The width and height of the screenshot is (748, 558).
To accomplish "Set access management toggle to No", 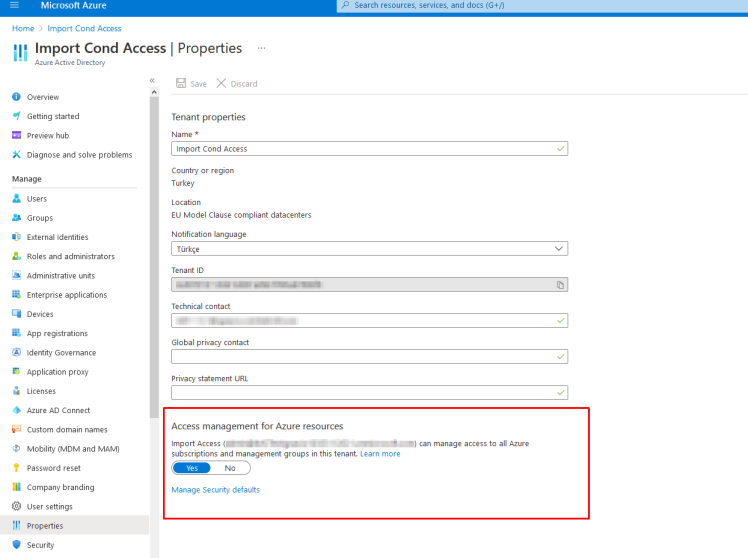I will tap(230, 468).
